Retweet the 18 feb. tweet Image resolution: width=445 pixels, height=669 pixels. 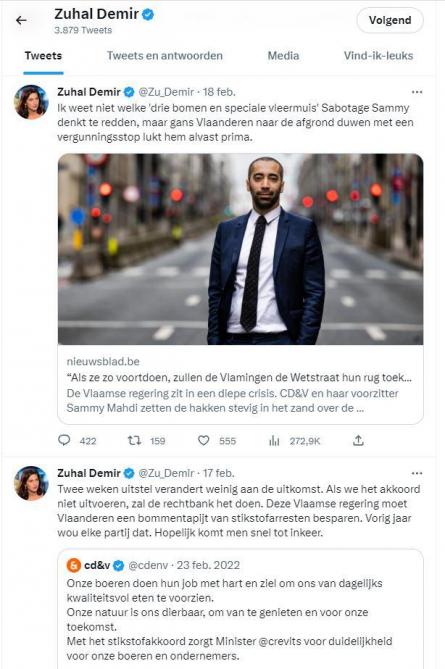pyautogui.click(x=134, y=440)
